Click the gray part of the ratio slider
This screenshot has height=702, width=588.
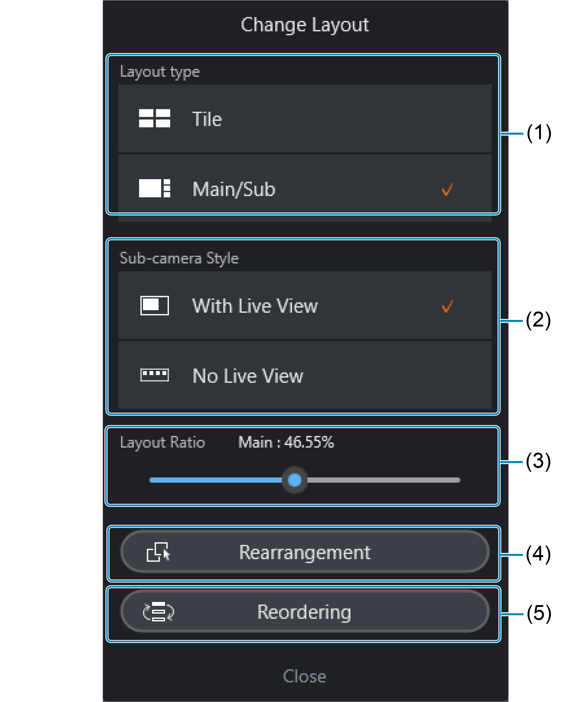click(384, 480)
